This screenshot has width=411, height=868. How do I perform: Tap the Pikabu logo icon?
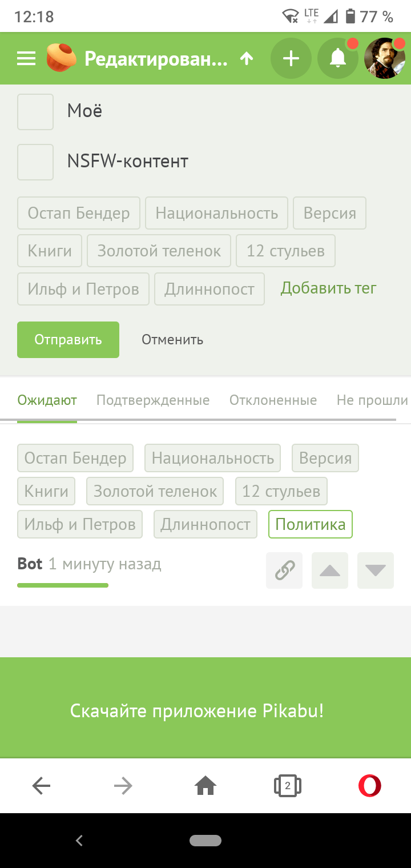[x=61, y=58]
